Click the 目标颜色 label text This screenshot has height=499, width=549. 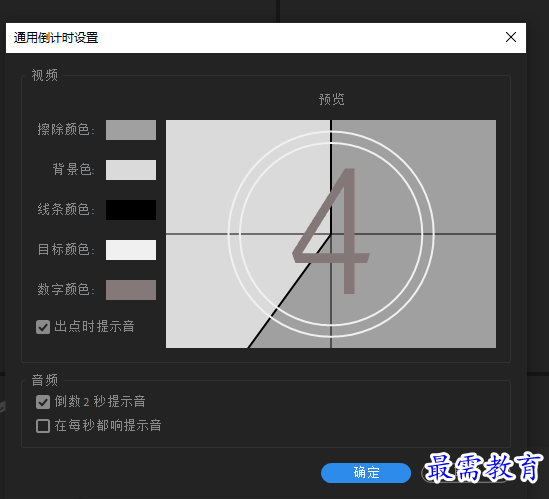pyautogui.click(x=66, y=250)
